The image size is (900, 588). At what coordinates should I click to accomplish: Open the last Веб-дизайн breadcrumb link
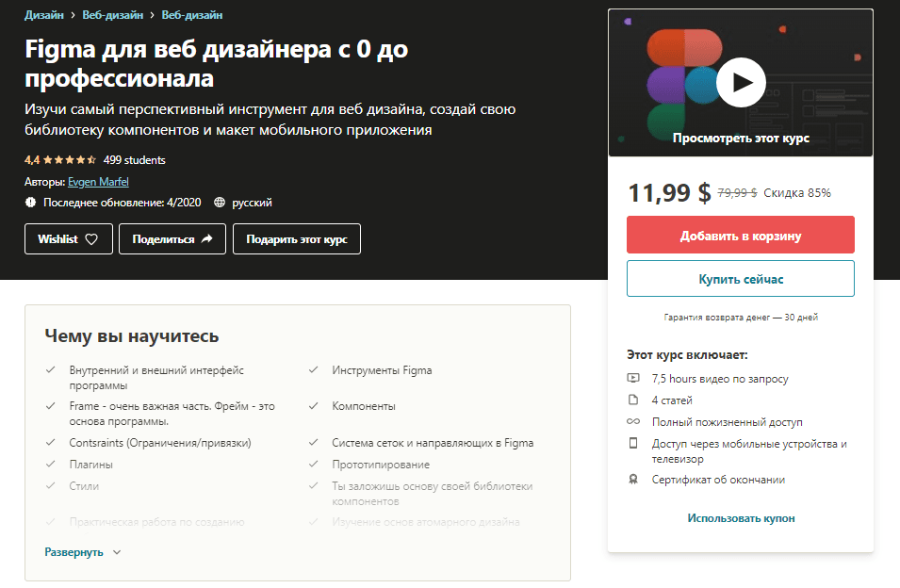(191, 15)
